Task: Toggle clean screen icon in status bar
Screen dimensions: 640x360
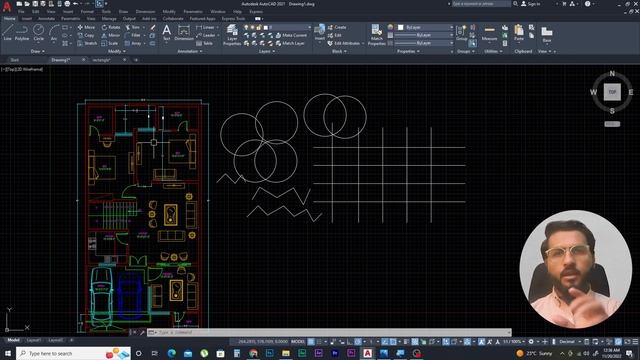Action: (627, 342)
